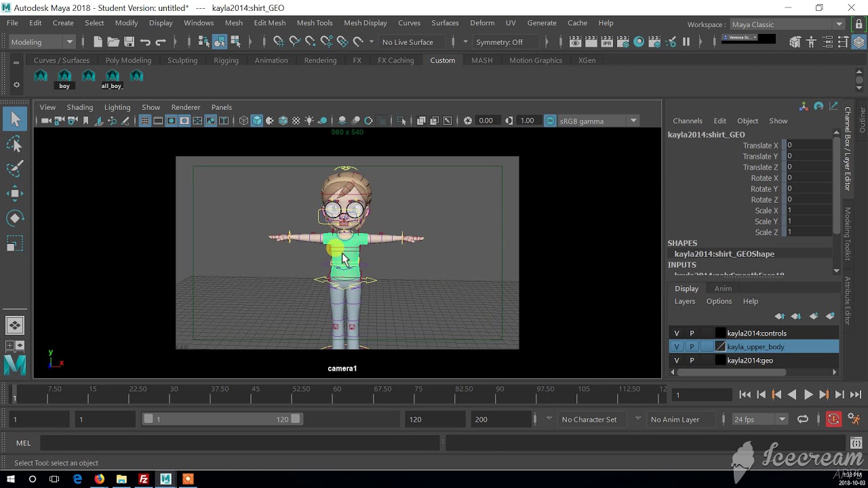Open the Modeling menu set dropdown
This screenshot has width=868, height=488.
pyautogui.click(x=42, y=42)
